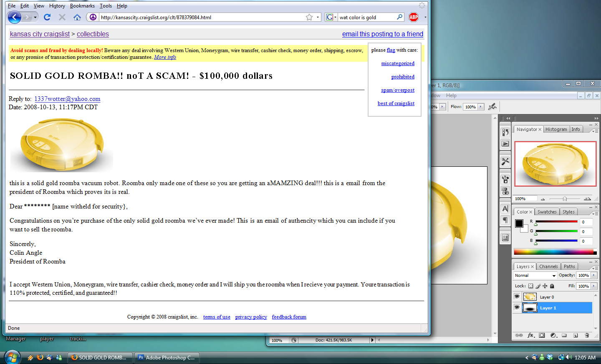Image resolution: width=601 pixels, height=364 pixels.
Task: Open the Styles tab
Action: coord(568,212)
